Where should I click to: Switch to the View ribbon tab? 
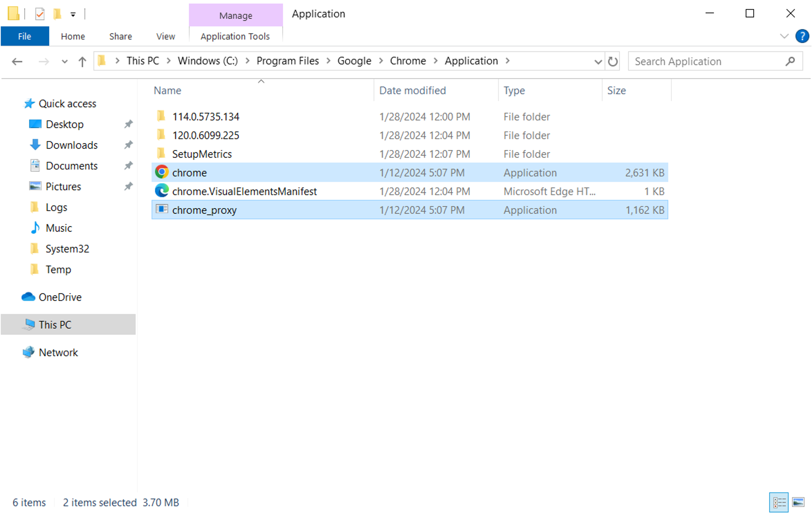(x=166, y=36)
